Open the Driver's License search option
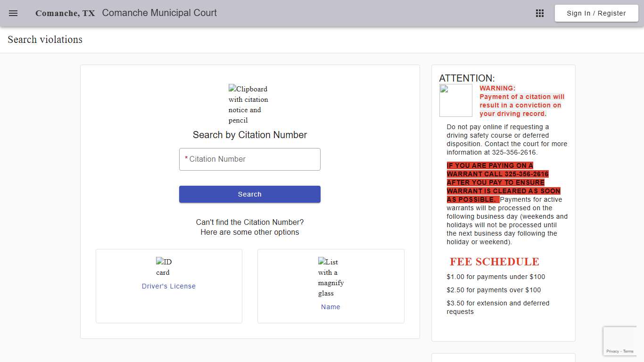 [168, 286]
